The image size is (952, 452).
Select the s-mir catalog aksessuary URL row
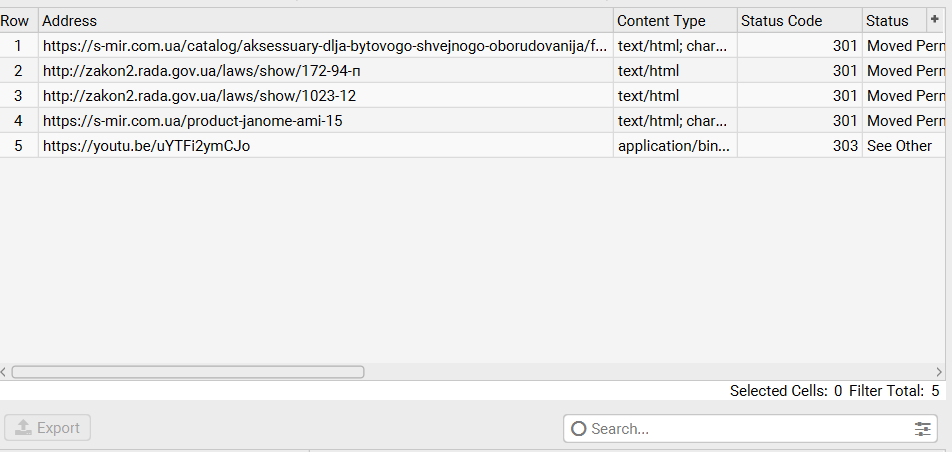coord(472,46)
